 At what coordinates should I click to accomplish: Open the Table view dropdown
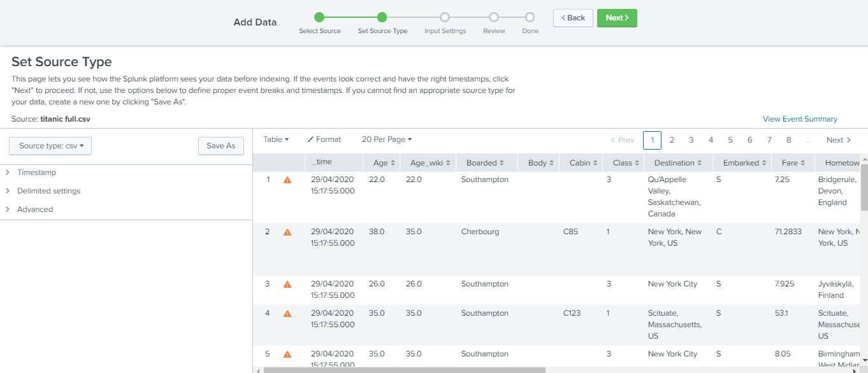coord(276,139)
